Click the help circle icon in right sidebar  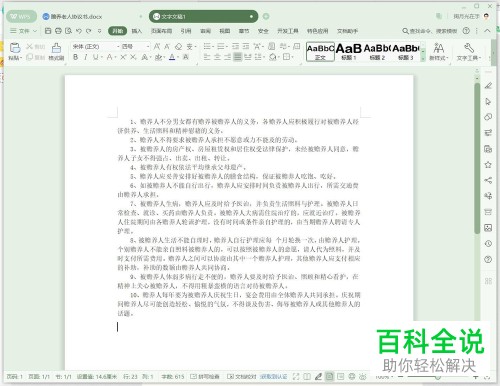pyautogui.click(x=488, y=259)
